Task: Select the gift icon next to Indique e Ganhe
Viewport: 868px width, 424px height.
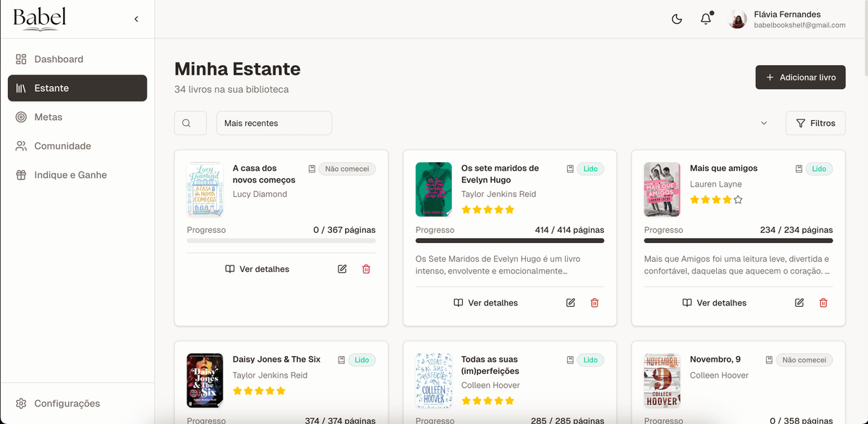Action: (20, 174)
